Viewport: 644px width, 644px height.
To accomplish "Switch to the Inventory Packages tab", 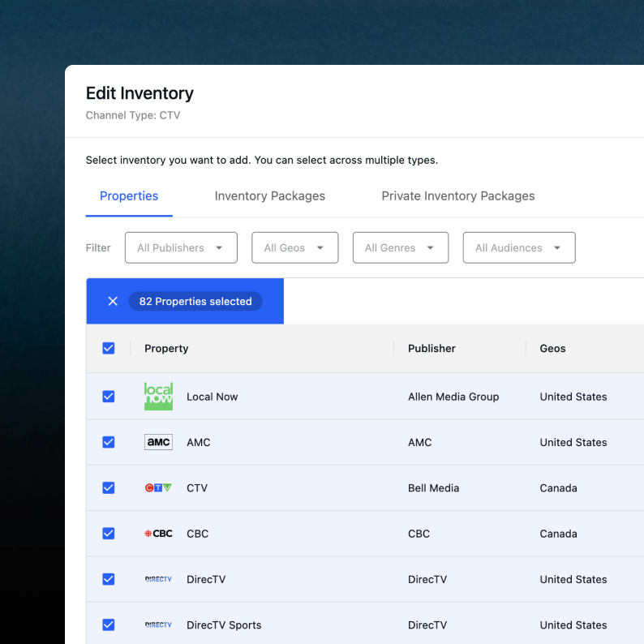I will [270, 196].
